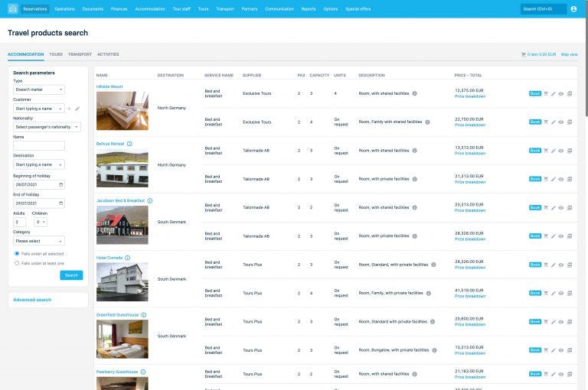Click copy icon on Hillside Resort 12,375.00 row
The image size is (588, 390).
570,93
